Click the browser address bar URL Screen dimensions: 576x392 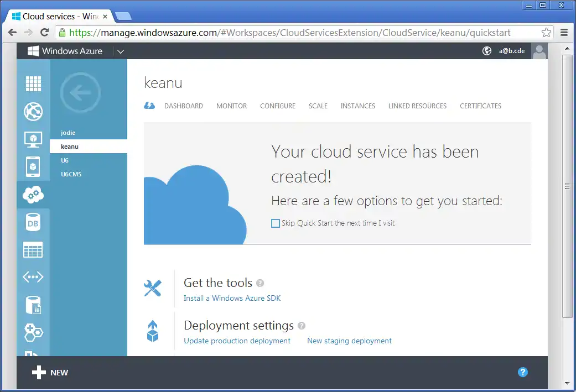(x=290, y=33)
